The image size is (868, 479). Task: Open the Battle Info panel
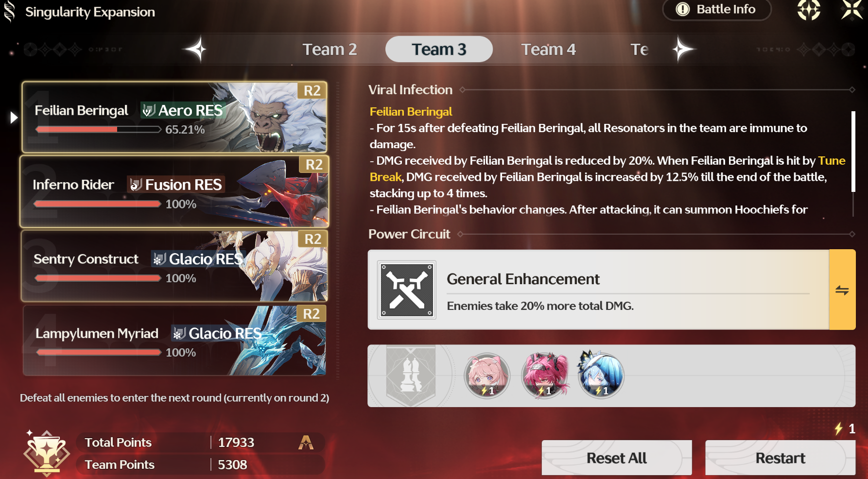[716, 9]
